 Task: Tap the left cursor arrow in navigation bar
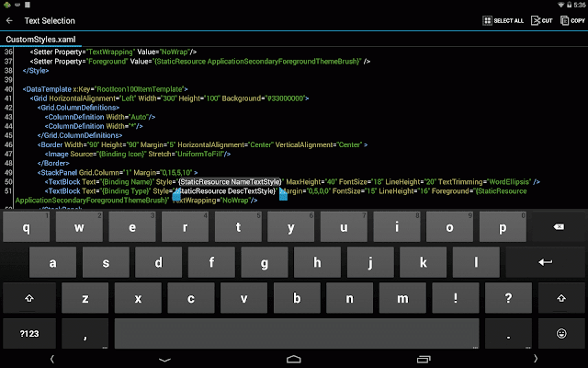tap(52, 359)
